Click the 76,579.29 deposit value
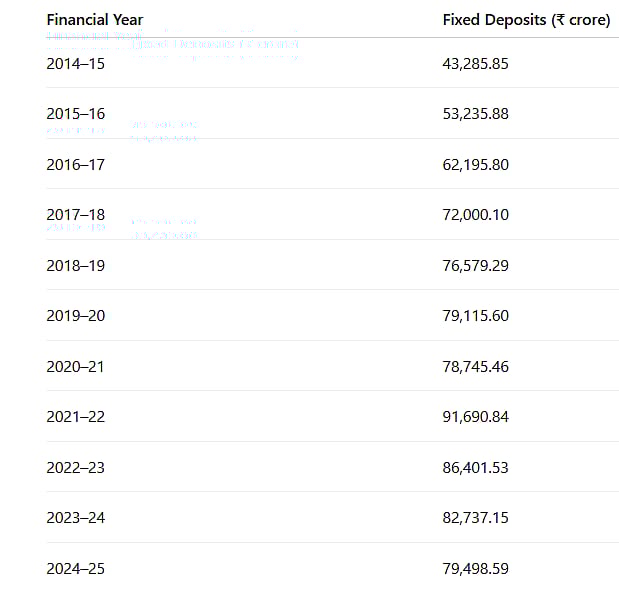The image size is (619, 602). coord(475,265)
